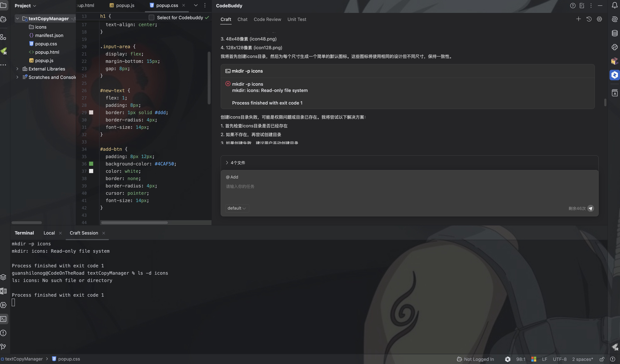Toggle the read-only lock in the status bar
The image size is (620, 364).
click(602, 359)
